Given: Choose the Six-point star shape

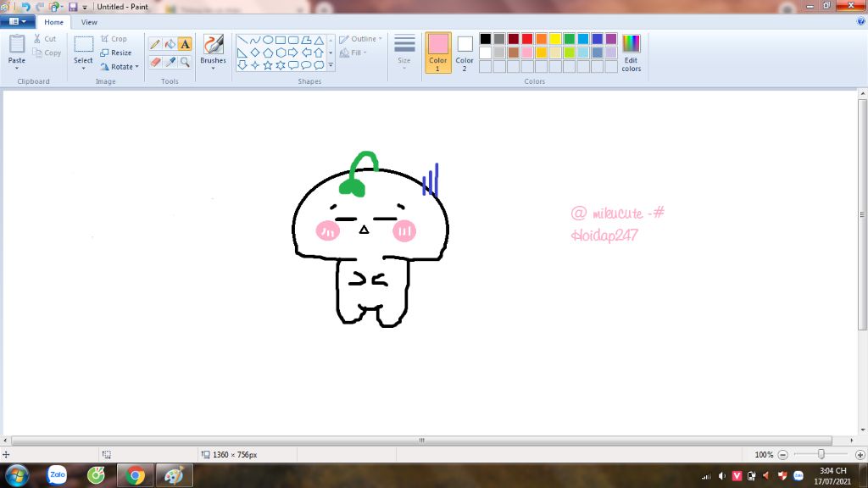Looking at the screenshot, I should (x=281, y=65).
